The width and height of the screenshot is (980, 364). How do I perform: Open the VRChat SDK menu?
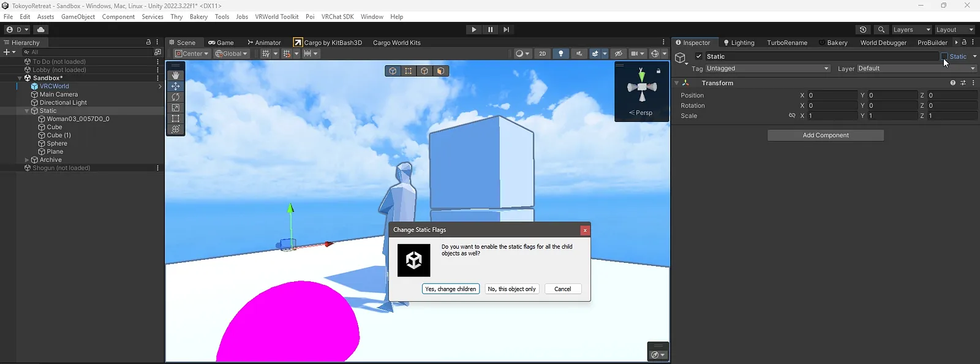337,17
